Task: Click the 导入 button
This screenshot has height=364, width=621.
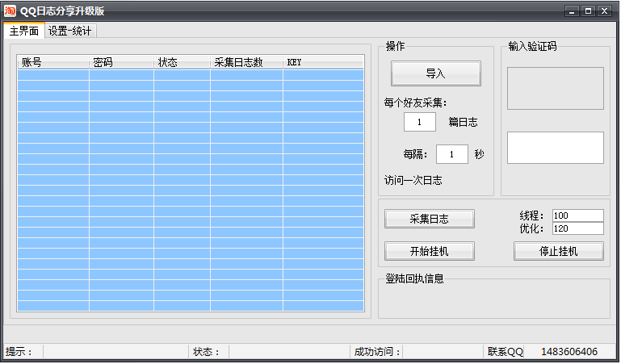Action: [x=435, y=73]
